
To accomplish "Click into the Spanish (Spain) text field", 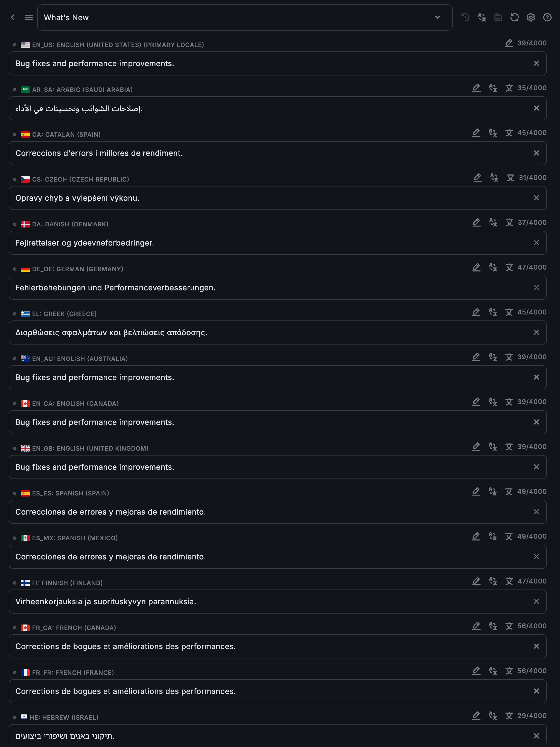I will point(270,512).
